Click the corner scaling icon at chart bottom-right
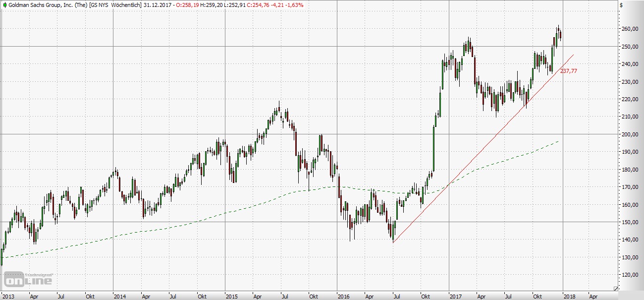 tap(616, 289)
